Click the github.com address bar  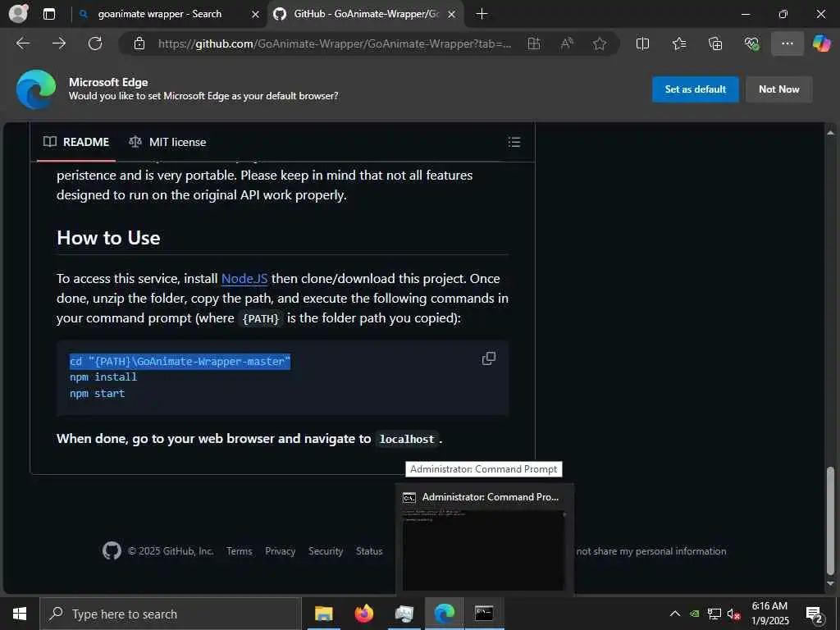[335, 43]
